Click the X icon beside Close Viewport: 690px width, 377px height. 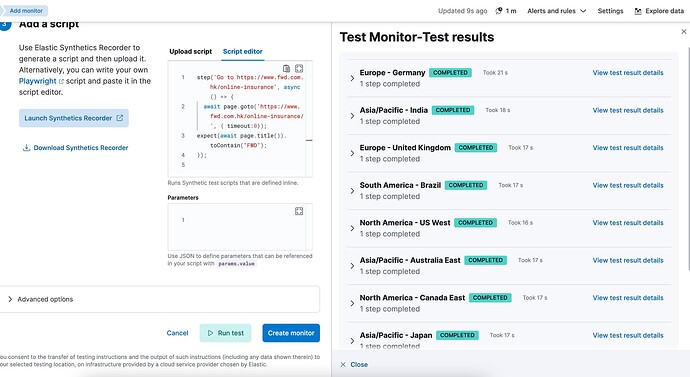coord(343,364)
